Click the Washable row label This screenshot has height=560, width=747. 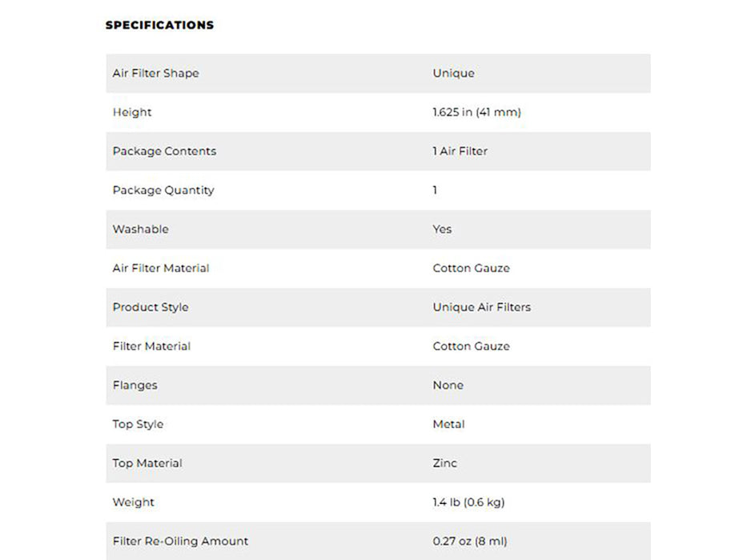click(141, 230)
